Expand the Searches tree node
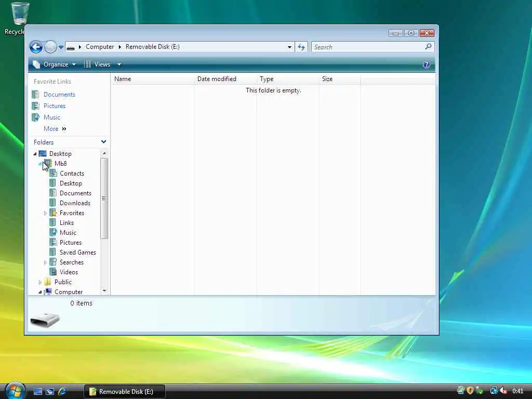 46,262
